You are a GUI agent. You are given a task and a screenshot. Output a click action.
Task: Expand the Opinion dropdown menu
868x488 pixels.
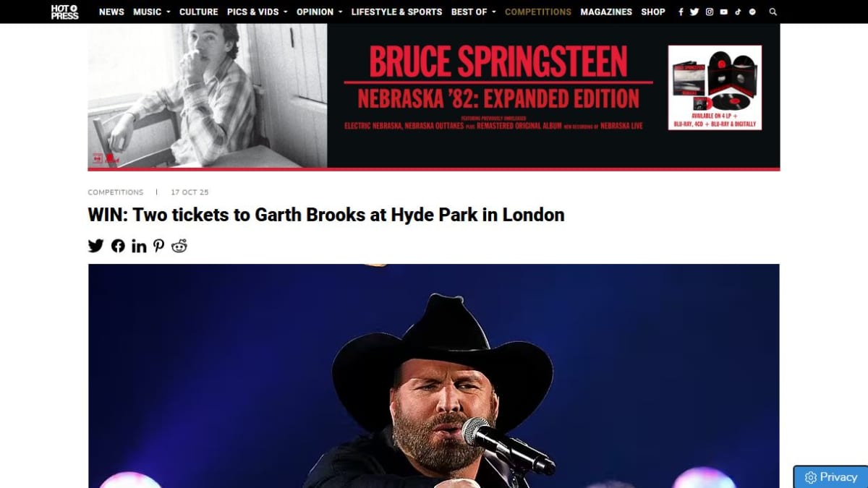click(319, 12)
